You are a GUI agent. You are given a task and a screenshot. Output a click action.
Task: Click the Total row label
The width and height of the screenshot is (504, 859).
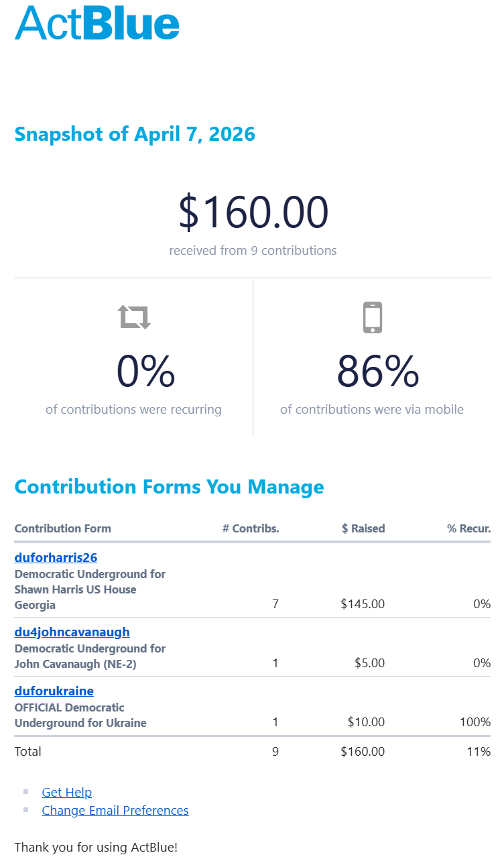[x=28, y=751]
